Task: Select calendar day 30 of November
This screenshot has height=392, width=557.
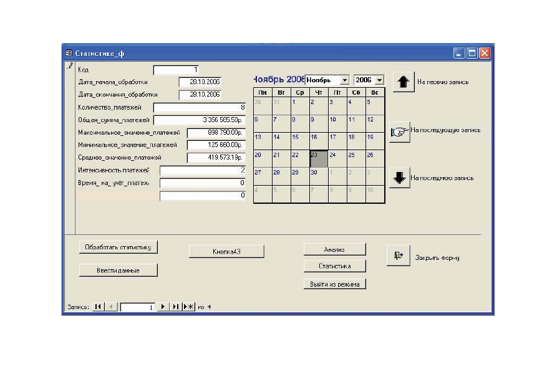Action: click(319, 176)
